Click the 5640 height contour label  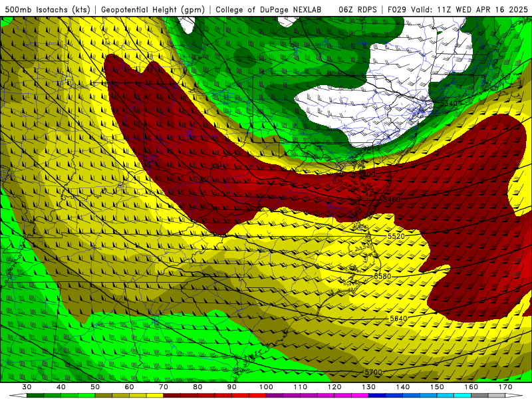pyautogui.click(x=398, y=319)
